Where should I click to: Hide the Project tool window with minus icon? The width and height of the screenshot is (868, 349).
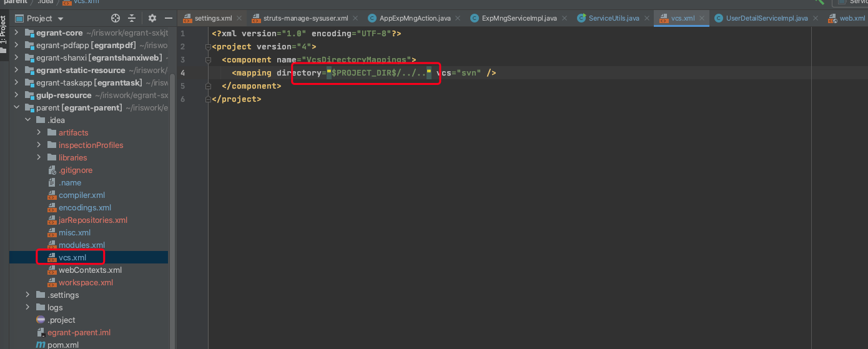(167, 19)
